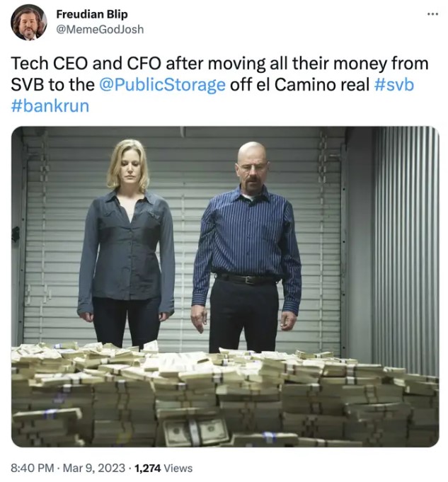Click the roll-up storage door in photo
Image resolution: width=448 pixels, height=482 pixels.
coord(185,234)
